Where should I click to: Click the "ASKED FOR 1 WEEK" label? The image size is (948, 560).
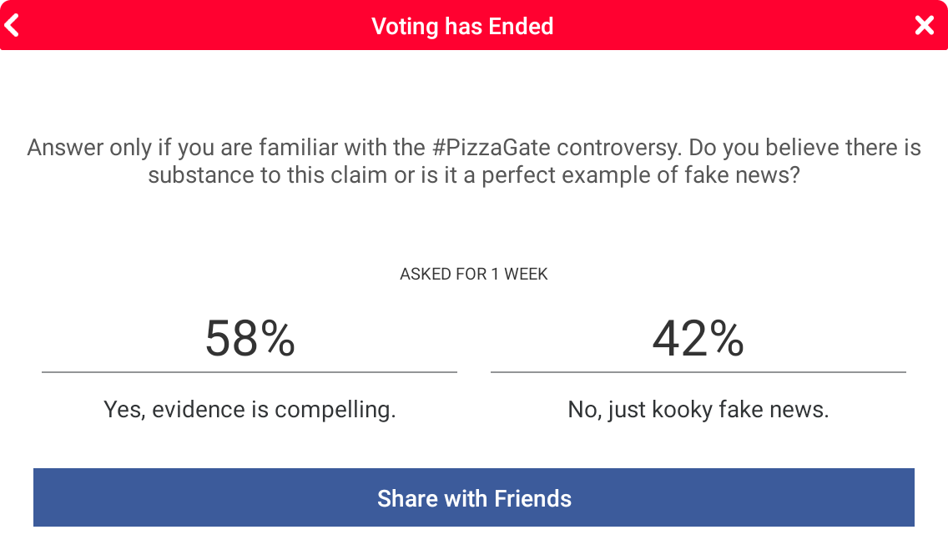(474, 275)
